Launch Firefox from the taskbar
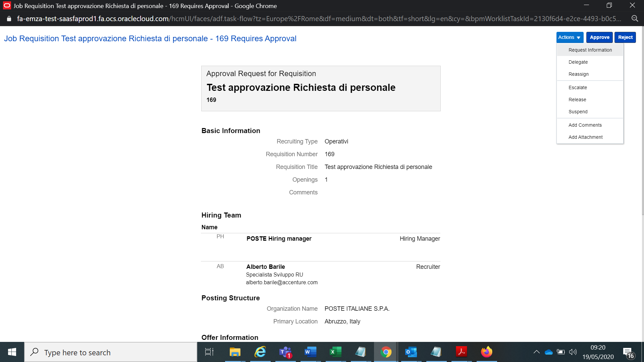 pyautogui.click(x=486, y=352)
